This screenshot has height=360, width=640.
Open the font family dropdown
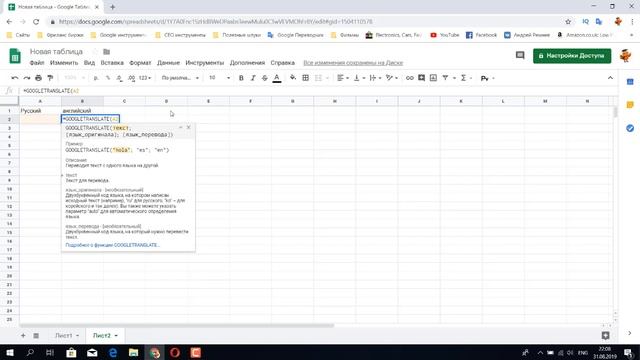180,78
